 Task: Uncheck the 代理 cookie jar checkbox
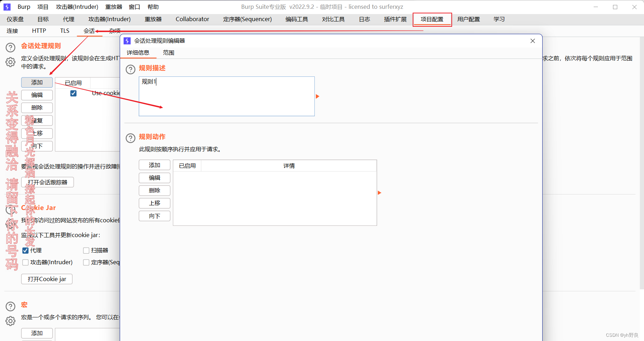25,250
